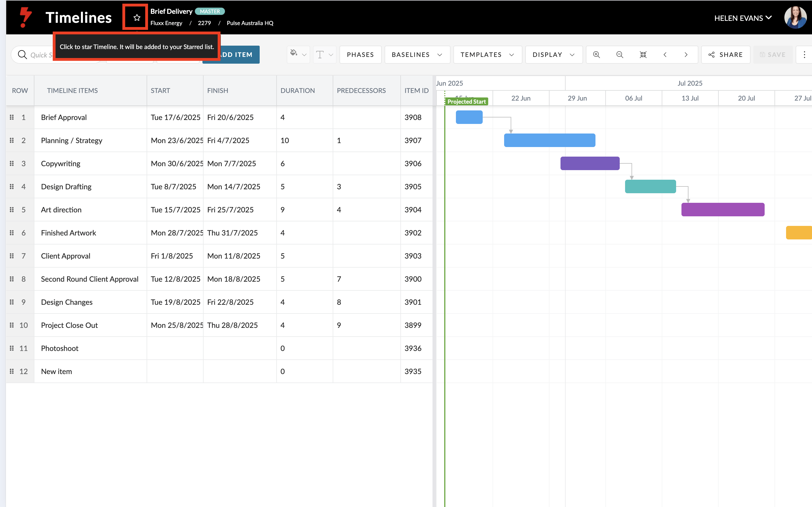This screenshot has width=812, height=507.
Task: Open the Helen Evans user menu
Action: point(743,18)
